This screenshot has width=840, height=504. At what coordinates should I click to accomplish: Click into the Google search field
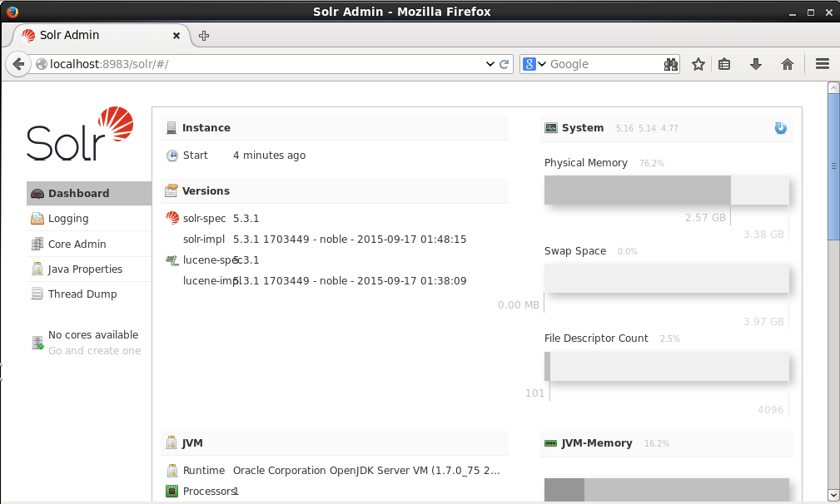point(605,64)
